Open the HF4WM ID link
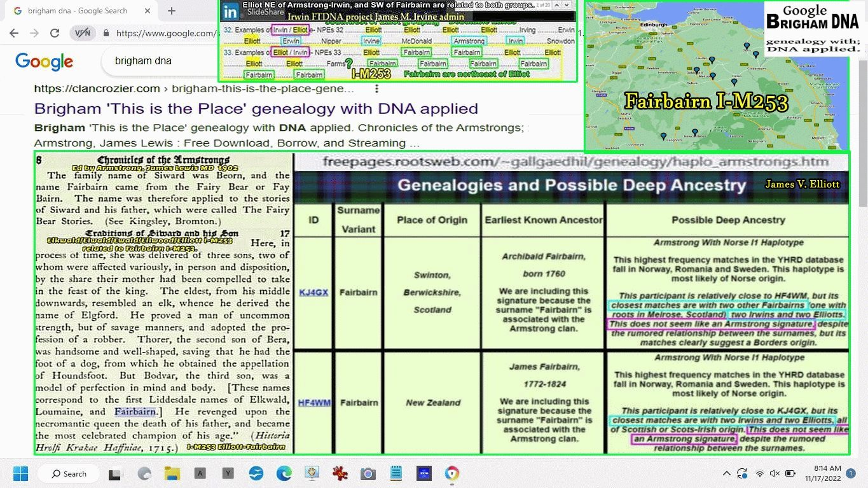Viewport: 868px width, 488px height. (315, 403)
